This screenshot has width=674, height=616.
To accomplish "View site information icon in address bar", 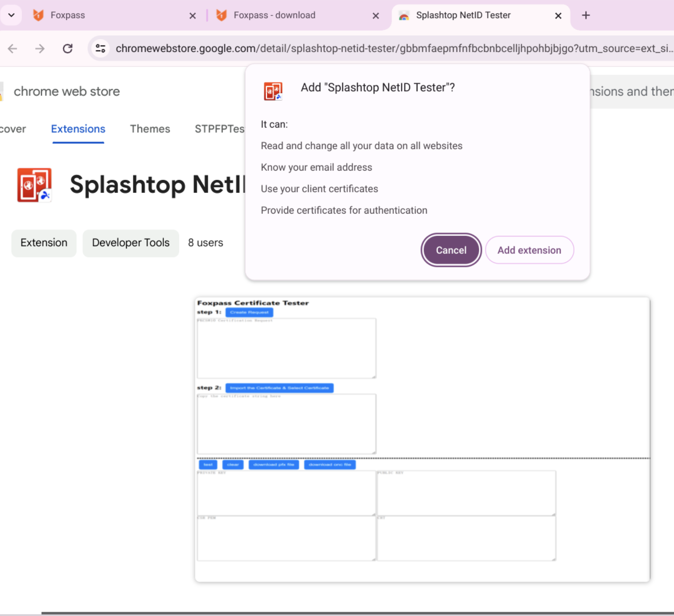I will (100, 49).
